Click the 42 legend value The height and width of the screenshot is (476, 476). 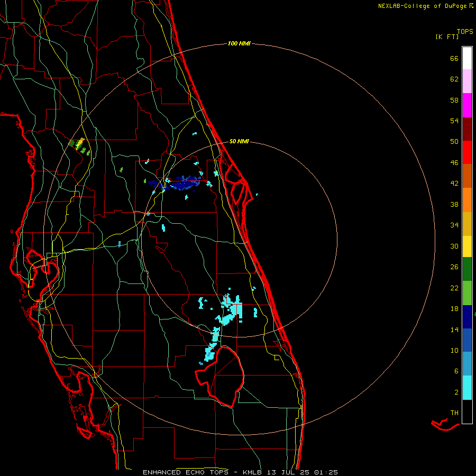coord(454,184)
